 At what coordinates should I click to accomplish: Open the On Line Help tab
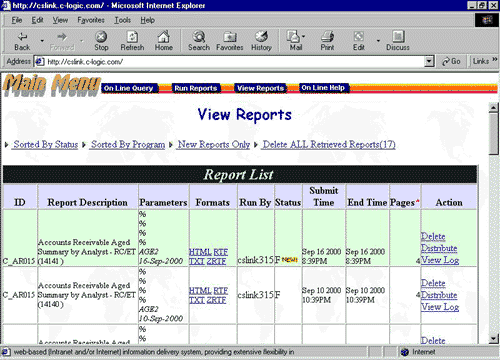(x=323, y=88)
